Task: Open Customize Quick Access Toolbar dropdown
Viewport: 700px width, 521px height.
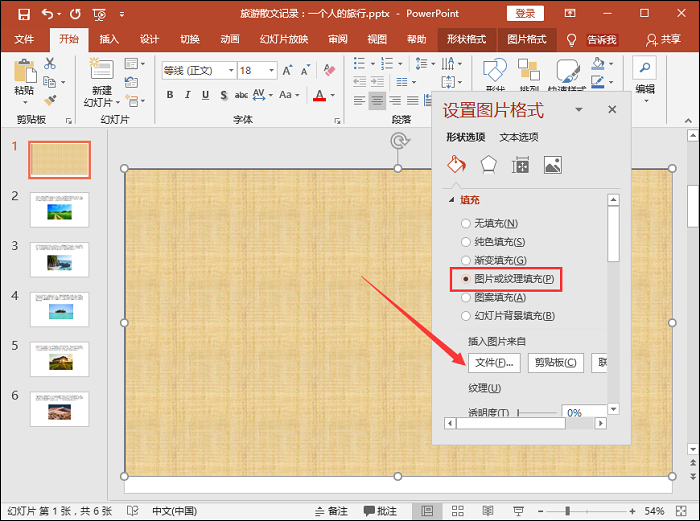Action: (122, 14)
